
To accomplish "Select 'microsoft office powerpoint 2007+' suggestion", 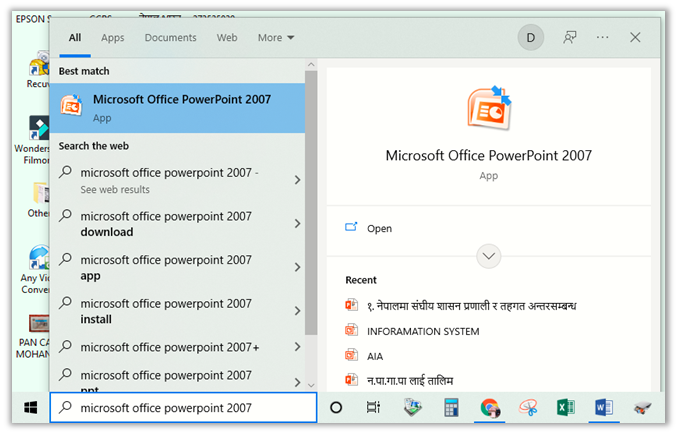I will pyautogui.click(x=177, y=347).
